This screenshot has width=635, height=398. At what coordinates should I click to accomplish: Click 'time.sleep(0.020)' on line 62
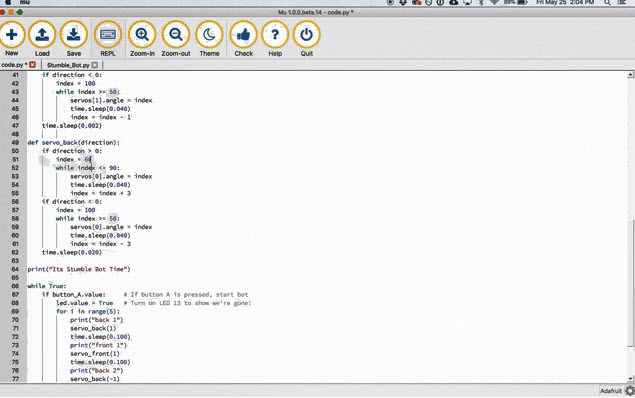72,253
